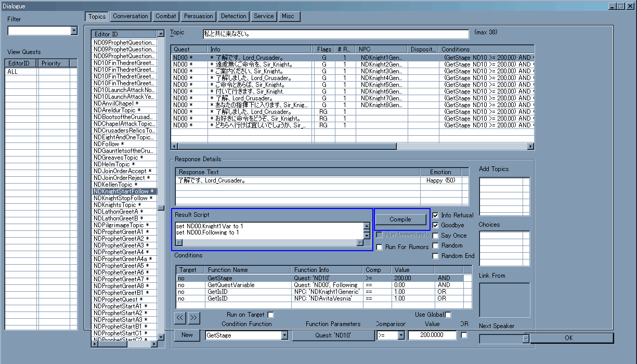Click Result Script horizontal scroll right arrow

click(359, 242)
